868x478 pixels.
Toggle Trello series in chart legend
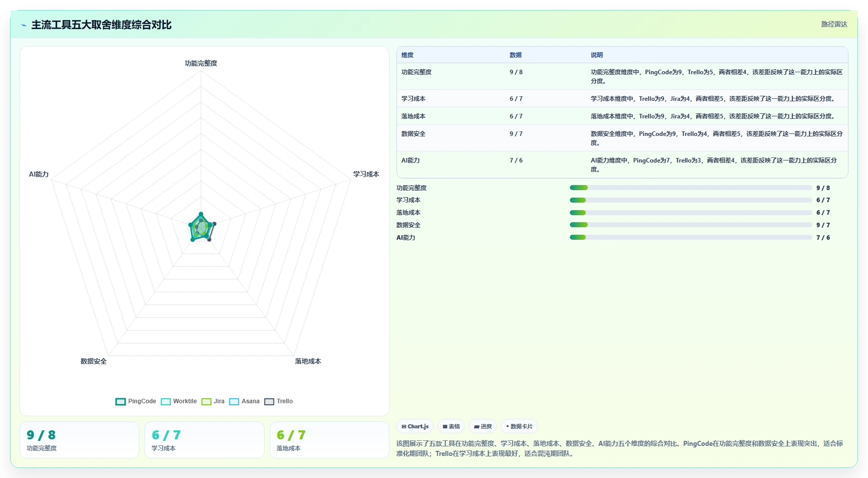[279, 401]
